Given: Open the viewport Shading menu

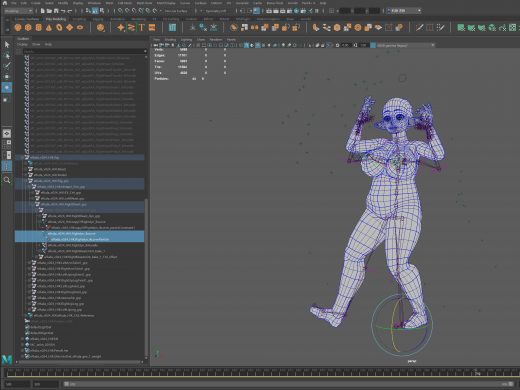Looking at the screenshot, I should tap(170, 40).
